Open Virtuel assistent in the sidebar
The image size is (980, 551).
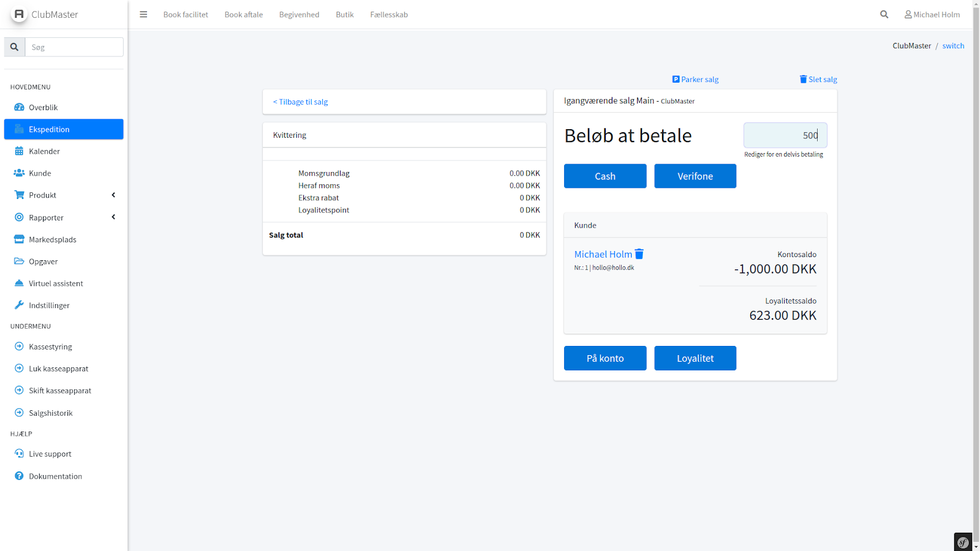coord(56,283)
